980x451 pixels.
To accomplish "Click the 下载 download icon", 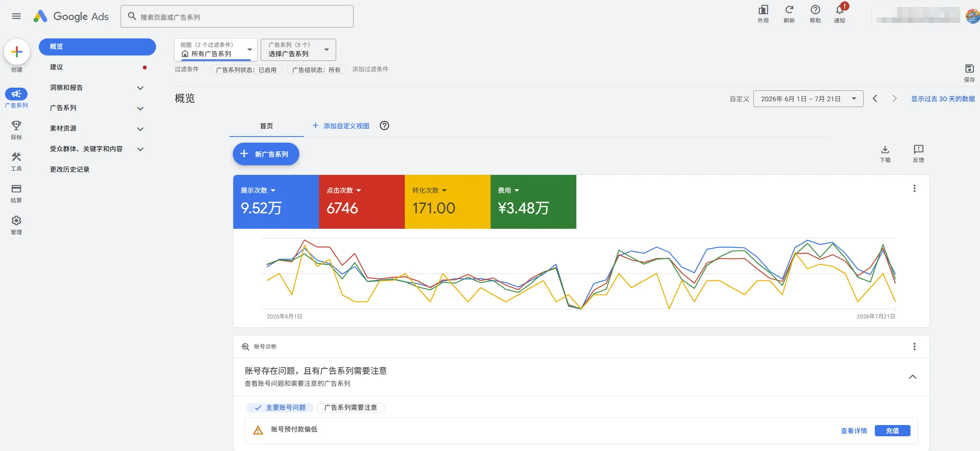I will tap(885, 150).
